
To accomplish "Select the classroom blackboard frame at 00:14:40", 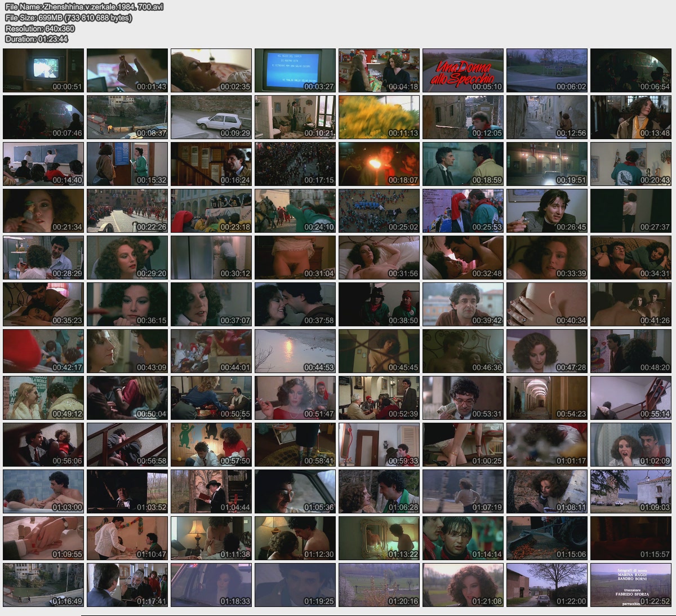I will tap(43, 164).
